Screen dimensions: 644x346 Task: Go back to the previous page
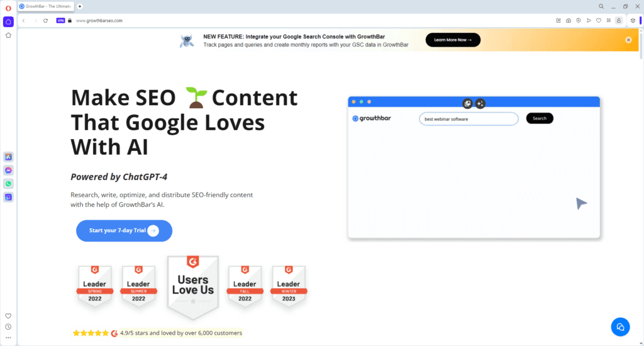click(x=24, y=21)
